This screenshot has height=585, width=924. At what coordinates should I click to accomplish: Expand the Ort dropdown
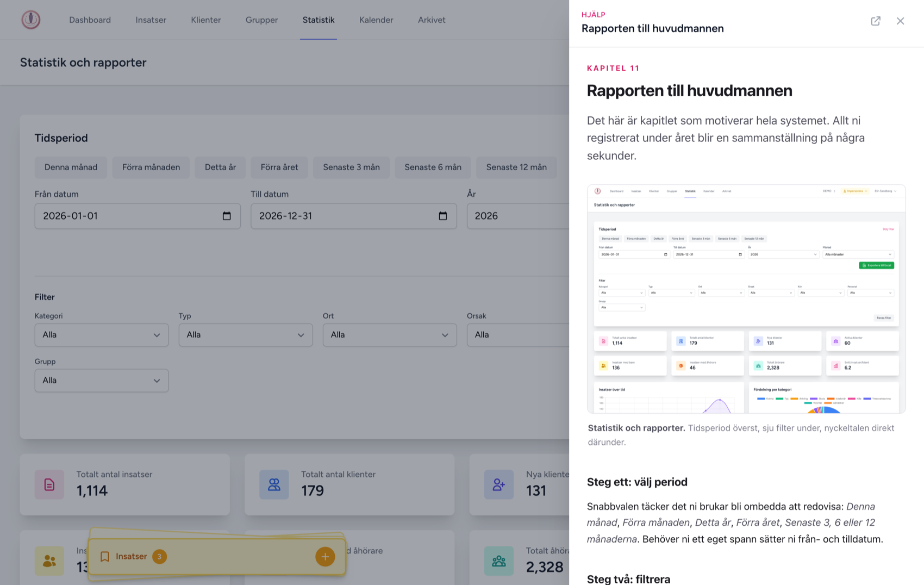click(390, 335)
